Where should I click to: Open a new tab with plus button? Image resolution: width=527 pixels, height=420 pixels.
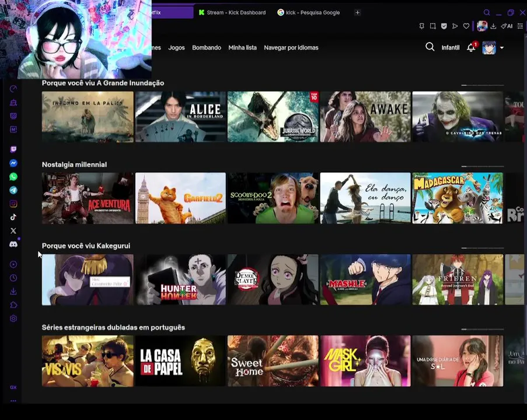(357, 12)
